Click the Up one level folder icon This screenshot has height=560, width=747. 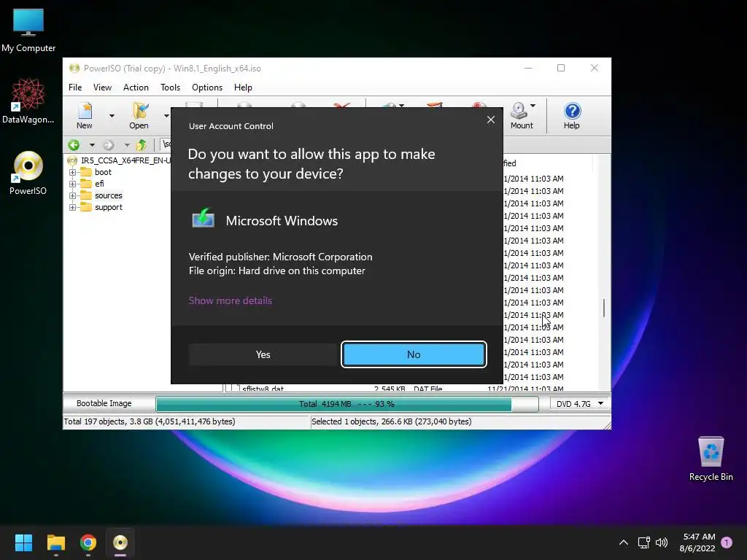(142, 145)
